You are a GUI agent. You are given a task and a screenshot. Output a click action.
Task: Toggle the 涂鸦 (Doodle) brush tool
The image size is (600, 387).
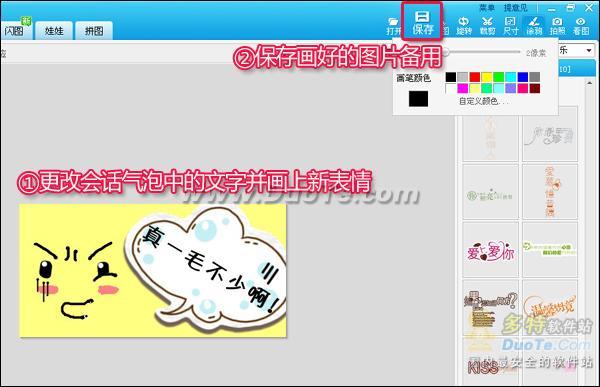[534, 26]
